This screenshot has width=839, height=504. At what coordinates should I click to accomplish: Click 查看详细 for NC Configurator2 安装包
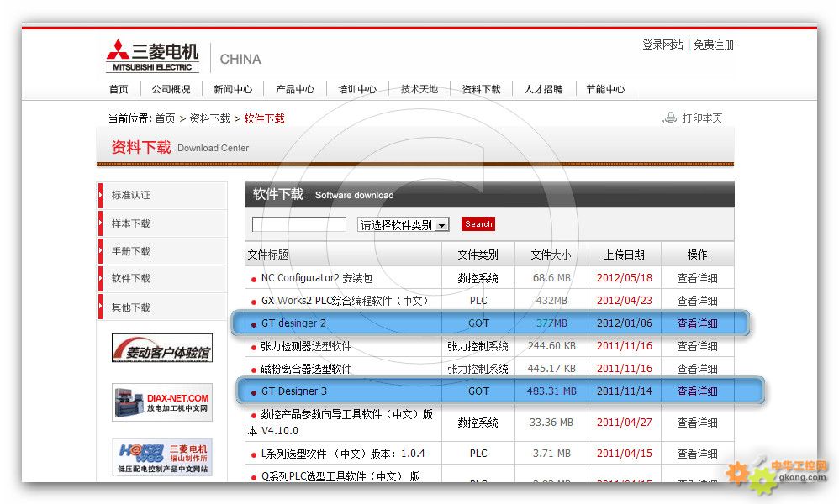coord(697,278)
